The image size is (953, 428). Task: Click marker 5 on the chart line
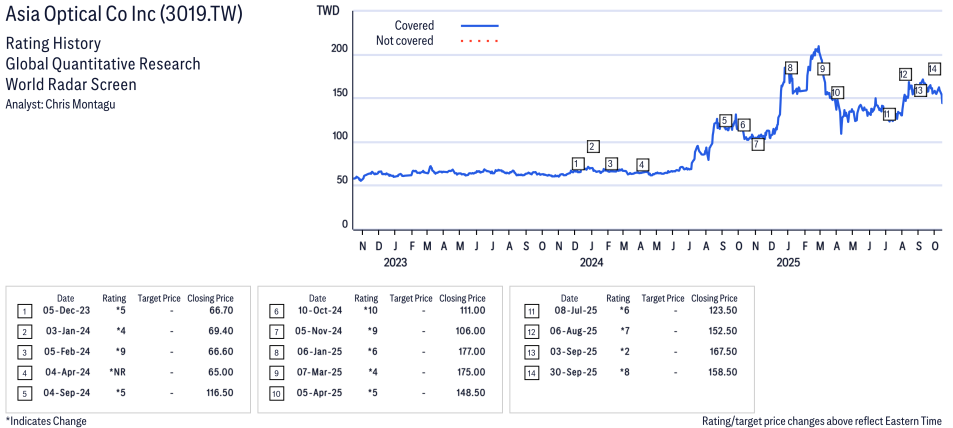[x=725, y=121]
